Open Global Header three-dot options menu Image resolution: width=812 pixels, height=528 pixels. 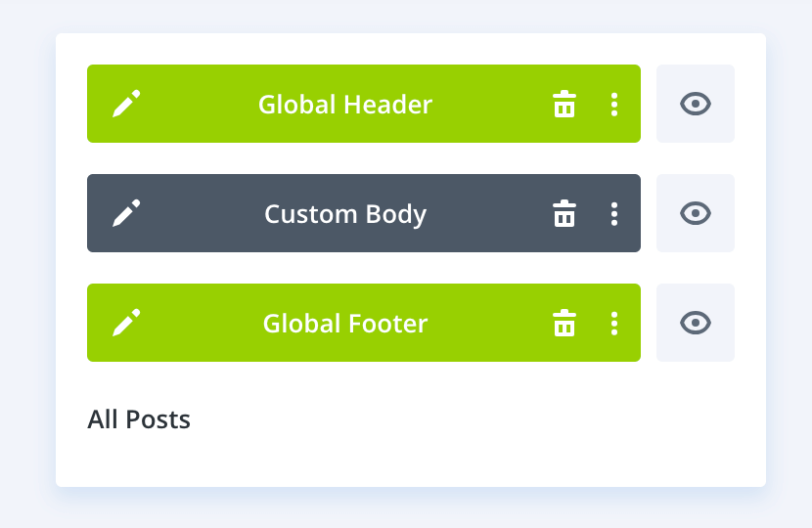click(614, 104)
